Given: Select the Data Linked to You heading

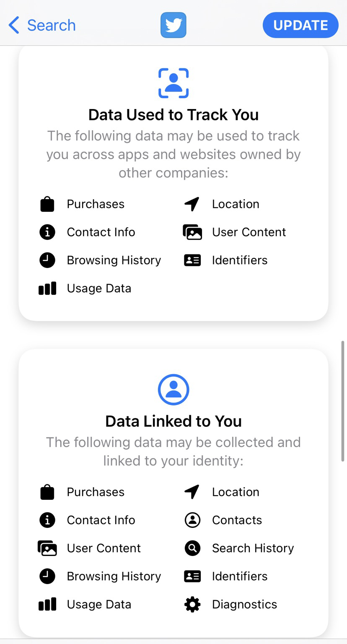Looking at the screenshot, I should (x=173, y=421).
